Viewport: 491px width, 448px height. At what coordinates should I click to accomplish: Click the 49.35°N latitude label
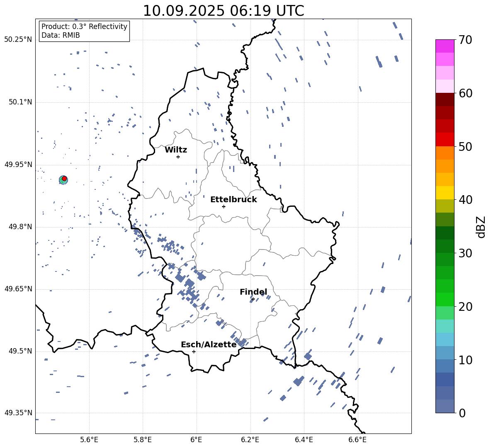[x=18, y=413]
